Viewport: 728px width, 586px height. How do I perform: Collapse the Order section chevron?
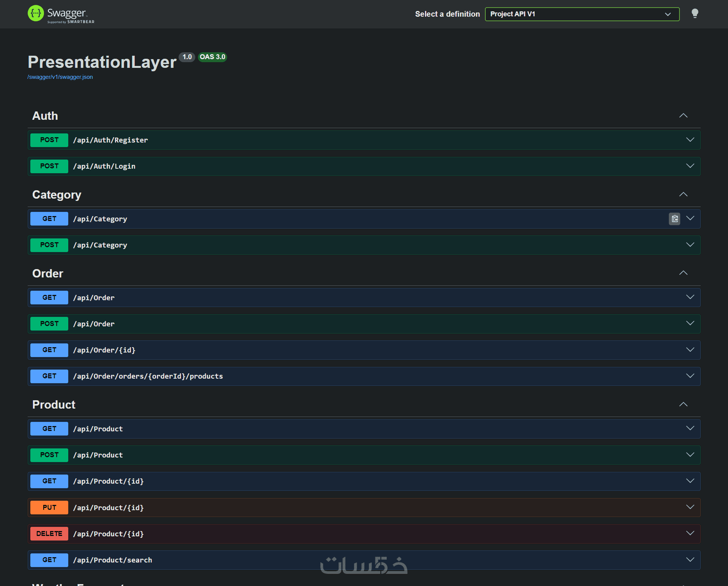click(683, 273)
